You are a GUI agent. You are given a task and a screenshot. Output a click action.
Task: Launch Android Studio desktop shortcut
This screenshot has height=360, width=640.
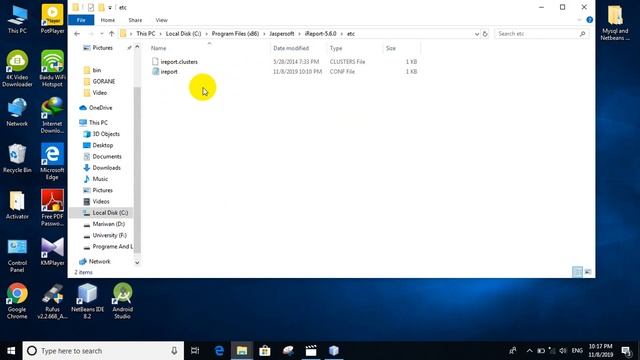pos(122,301)
